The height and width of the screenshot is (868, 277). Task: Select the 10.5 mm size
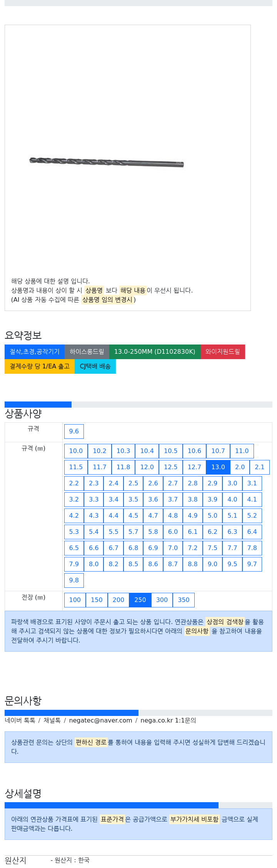coord(171,451)
